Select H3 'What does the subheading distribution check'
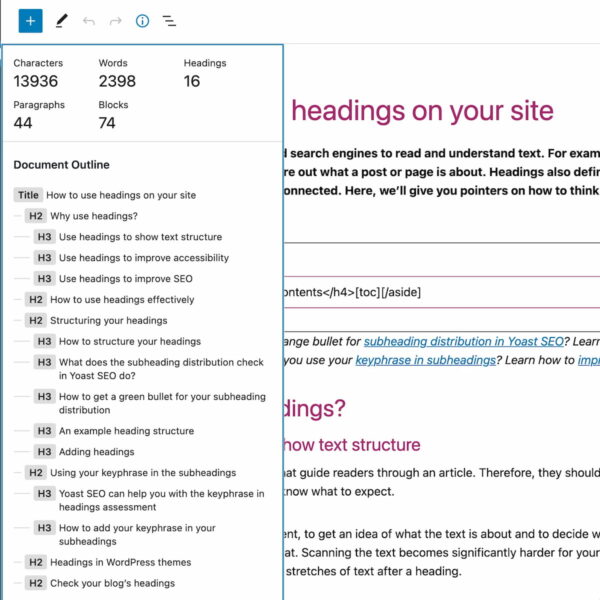The width and height of the screenshot is (600, 600). point(149,369)
